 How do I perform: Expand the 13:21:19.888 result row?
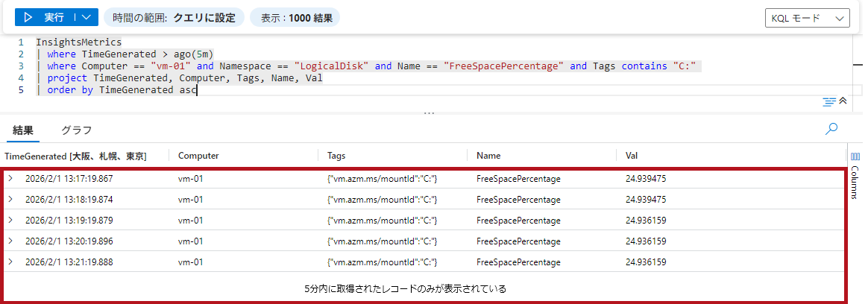point(10,262)
